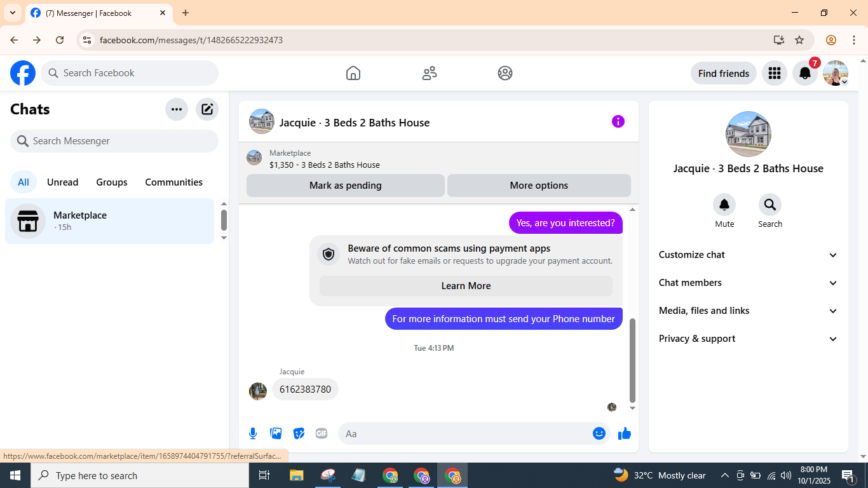Open the Friends icon in top navigation

point(430,73)
